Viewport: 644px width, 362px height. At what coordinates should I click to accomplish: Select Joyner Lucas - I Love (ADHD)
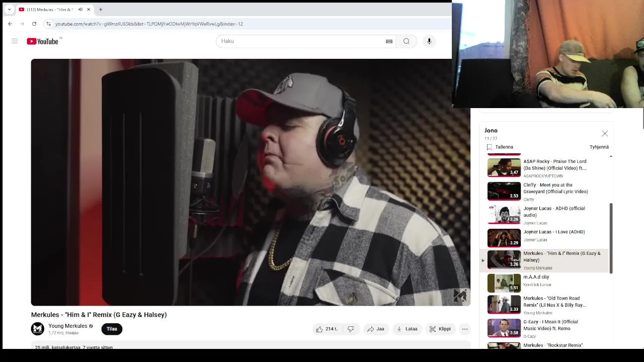547,238
